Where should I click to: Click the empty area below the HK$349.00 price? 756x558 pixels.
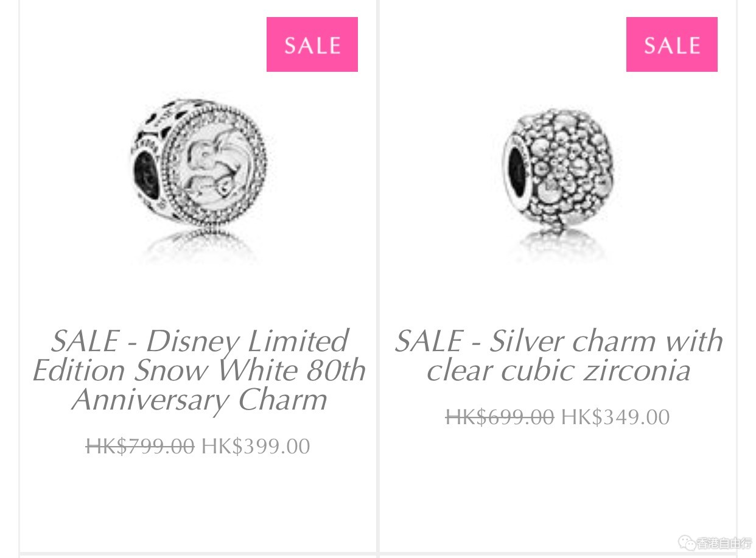click(557, 487)
